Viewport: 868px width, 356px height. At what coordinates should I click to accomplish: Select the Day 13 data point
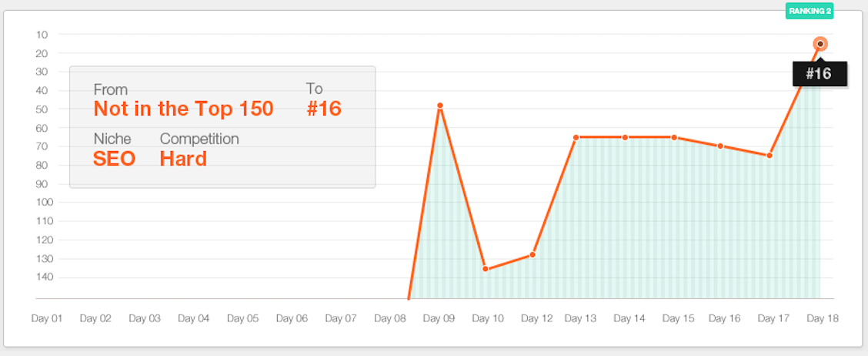[576, 137]
